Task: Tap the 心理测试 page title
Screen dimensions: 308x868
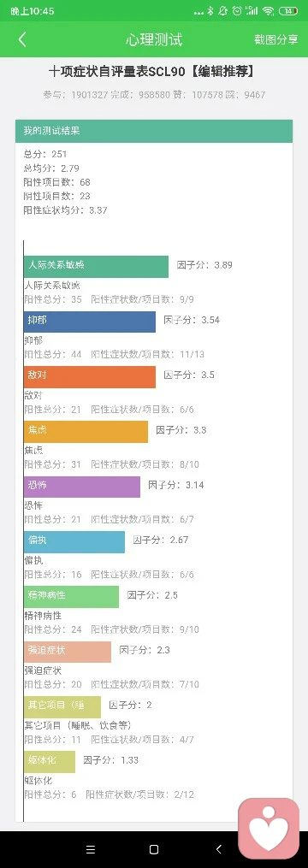Action: click(153, 39)
